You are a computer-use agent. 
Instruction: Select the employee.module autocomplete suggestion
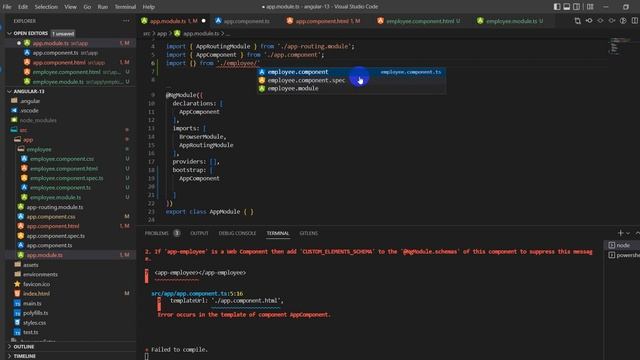pos(351,89)
